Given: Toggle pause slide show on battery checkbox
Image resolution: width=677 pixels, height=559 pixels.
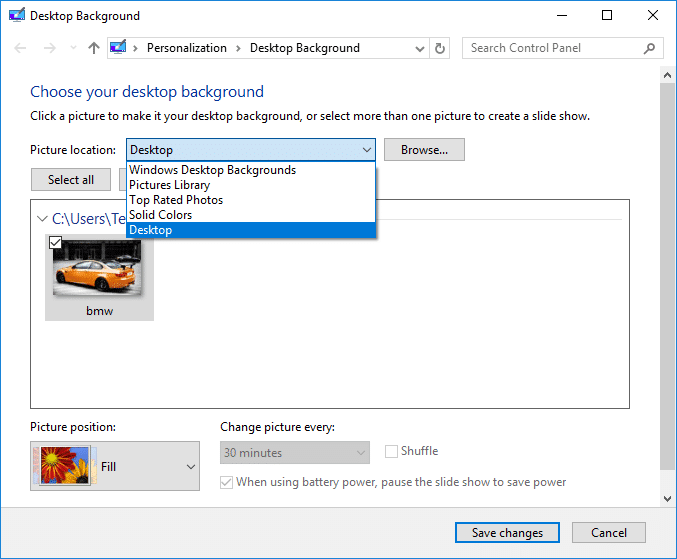Looking at the screenshot, I should coord(226,482).
